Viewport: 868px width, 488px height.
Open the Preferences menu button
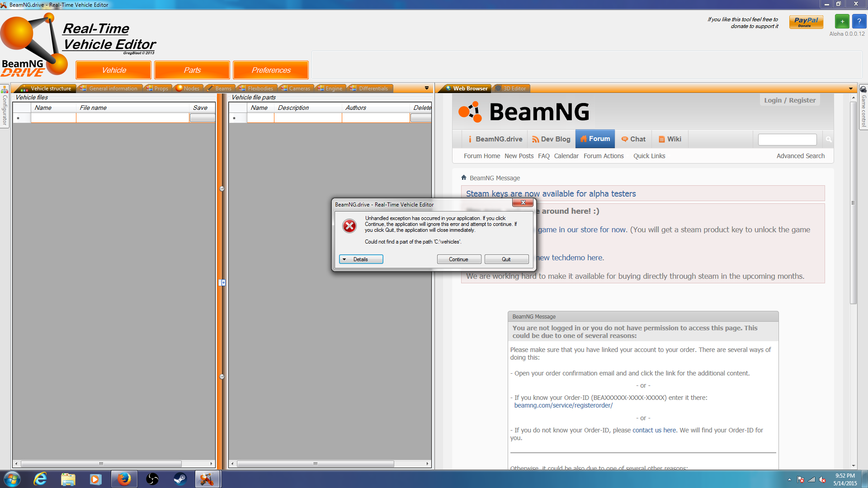coord(271,70)
